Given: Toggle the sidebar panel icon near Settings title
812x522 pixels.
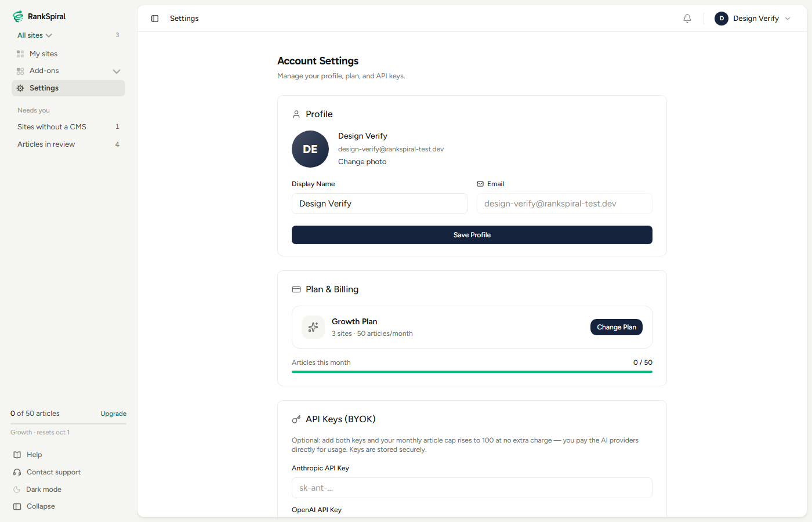Looking at the screenshot, I should 155,19.
